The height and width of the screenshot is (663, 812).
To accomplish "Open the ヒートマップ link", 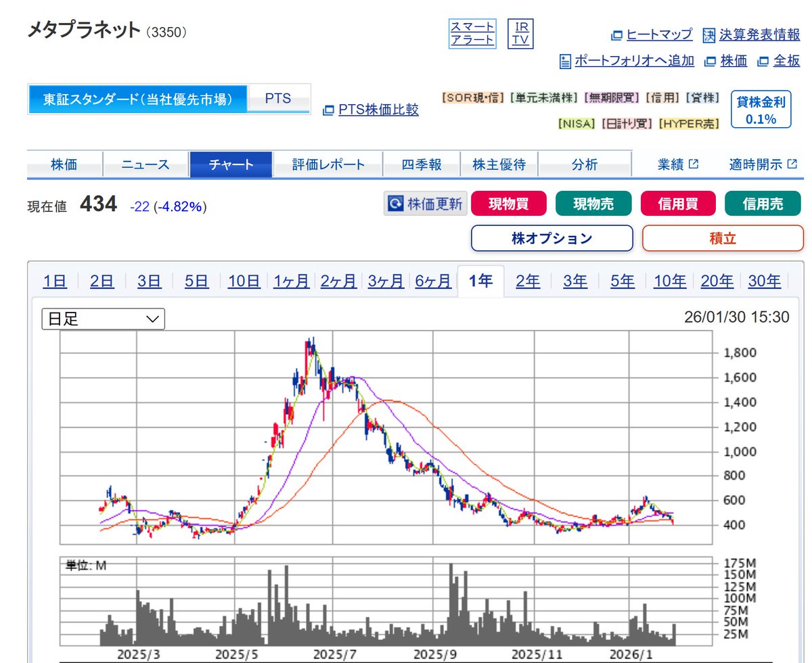I will tap(660, 35).
